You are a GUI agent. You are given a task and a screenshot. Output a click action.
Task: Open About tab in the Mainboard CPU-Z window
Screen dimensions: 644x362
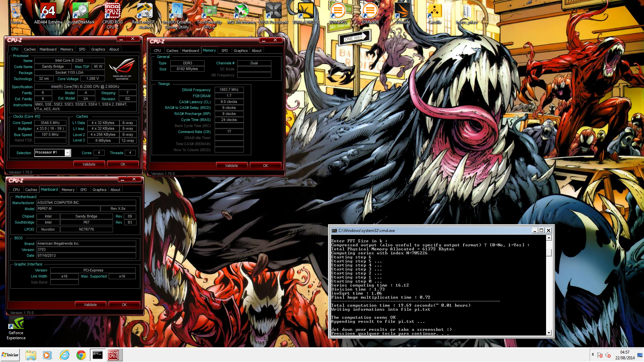115,190
